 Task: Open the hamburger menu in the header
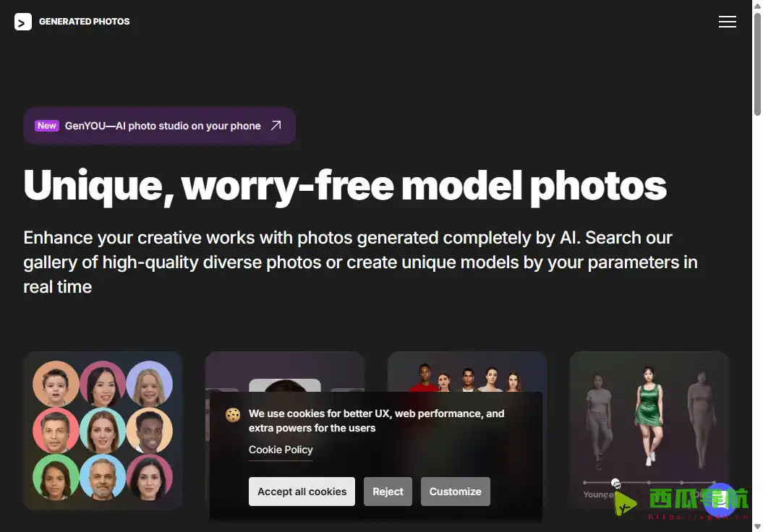point(727,22)
